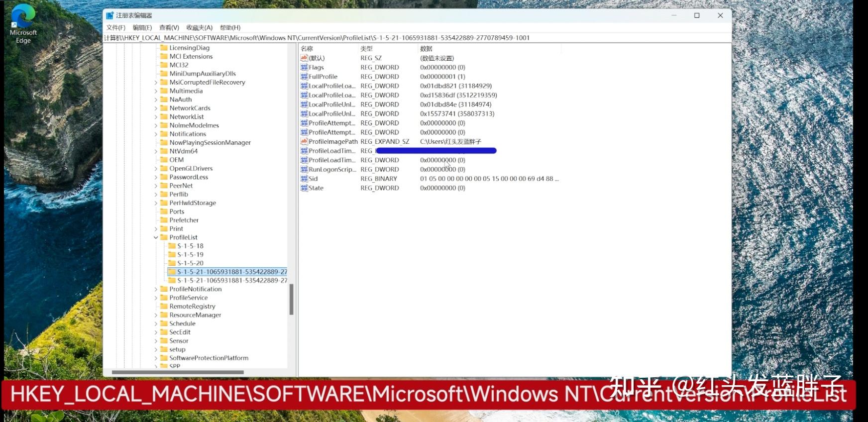The width and height of the screenshot is (868, 422).
Task: Click the Prefetcher folder icon
Action: click(x=164, y=220)
